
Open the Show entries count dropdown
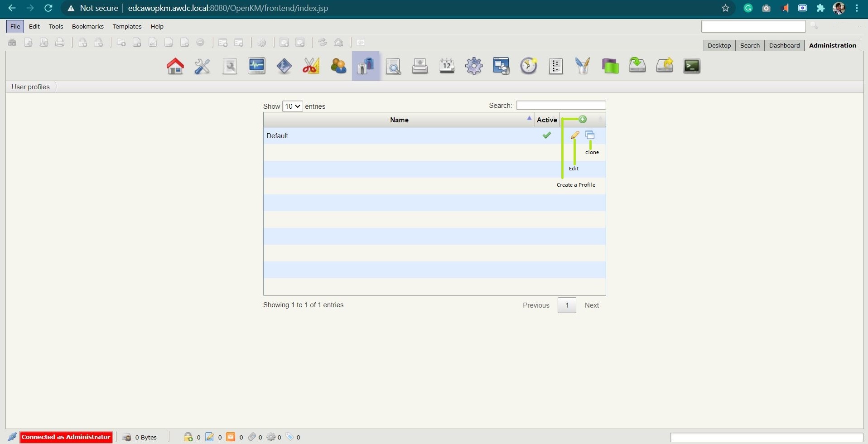coord(292,106)
